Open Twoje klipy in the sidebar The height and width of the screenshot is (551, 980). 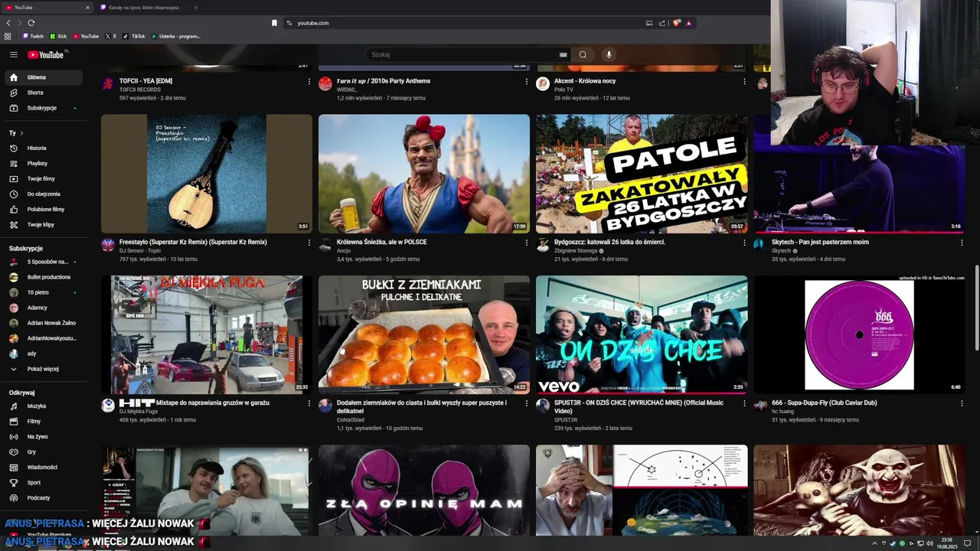(43, 224)
